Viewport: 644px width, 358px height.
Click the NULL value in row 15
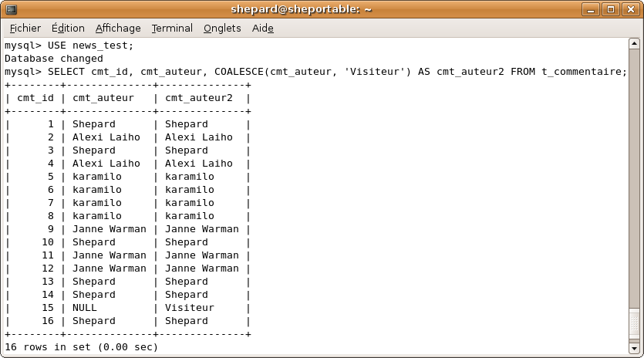click(85, 308)
